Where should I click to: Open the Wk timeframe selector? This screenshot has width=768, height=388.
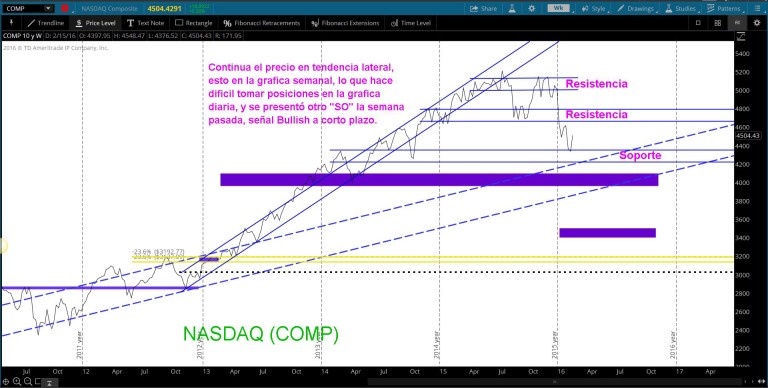[x=558, y=8]
